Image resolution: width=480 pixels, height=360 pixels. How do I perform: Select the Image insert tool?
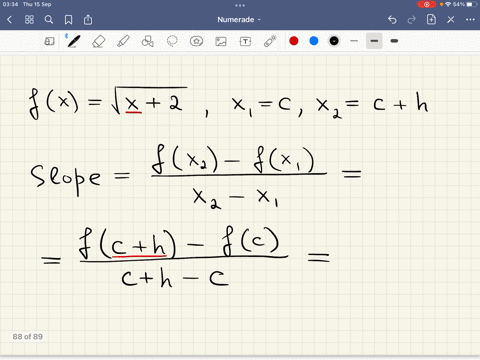click(x=221, y=41)
